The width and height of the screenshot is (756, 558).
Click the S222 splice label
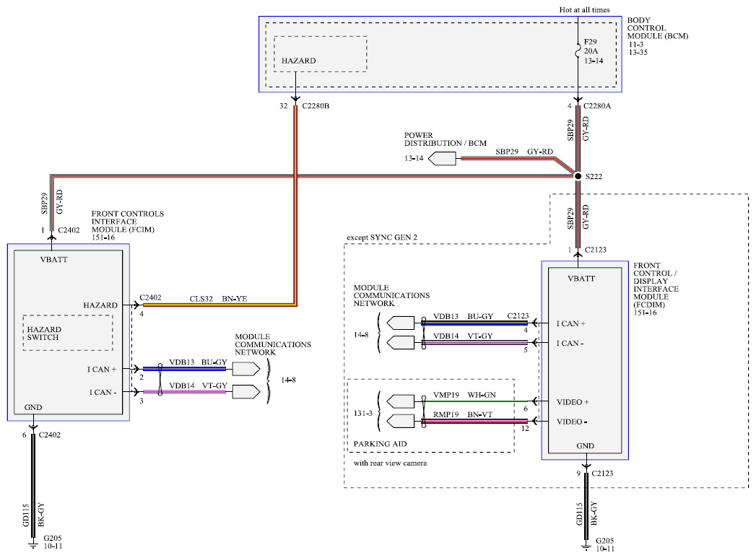point(594,177)
